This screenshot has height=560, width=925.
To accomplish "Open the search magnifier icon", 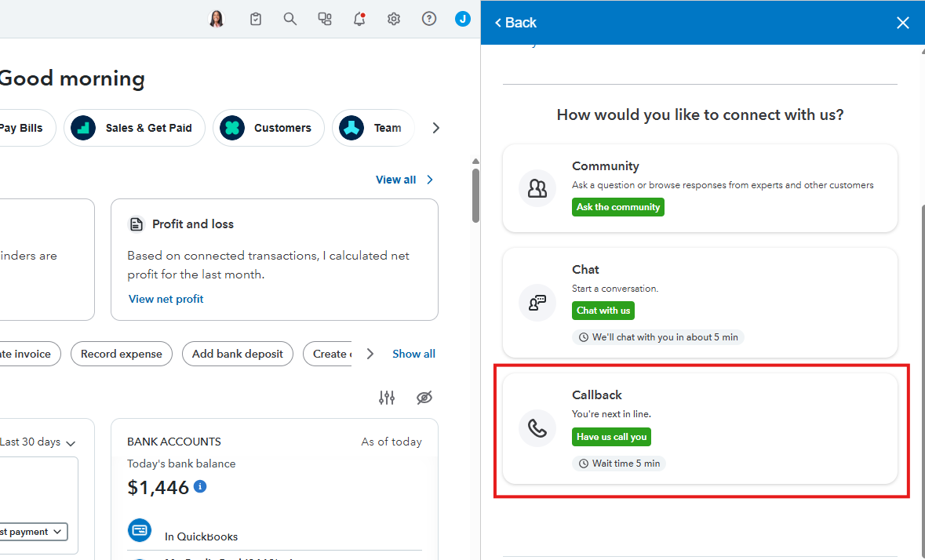I will [290, 20].
